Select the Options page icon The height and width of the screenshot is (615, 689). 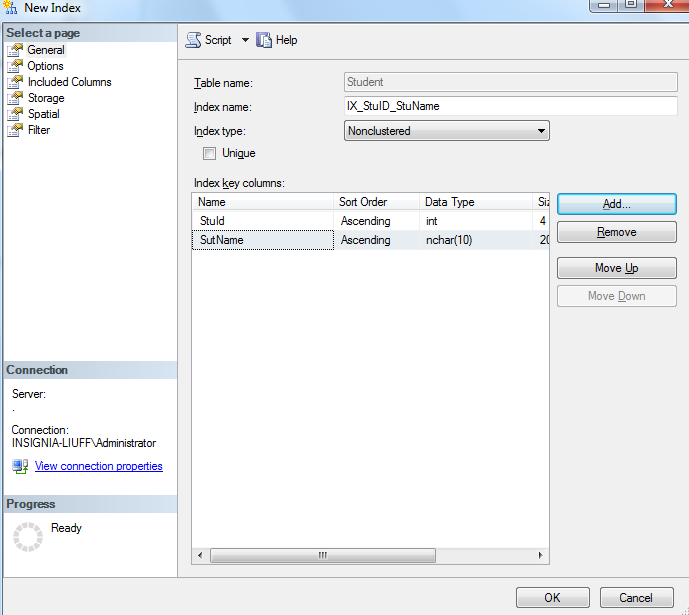click(x=15, y=66)
